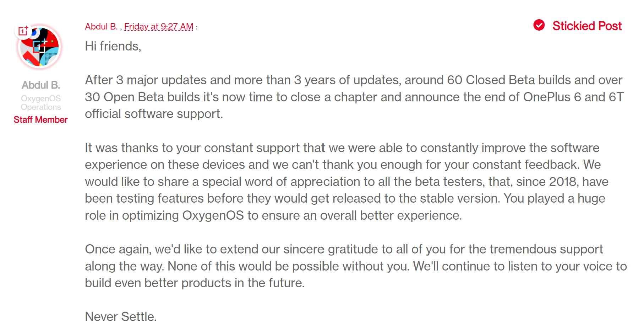Click the line beginning "been testing features before"
Image resolution: width=644 pixels, height=332 pixels.
[x=345, y=198]
